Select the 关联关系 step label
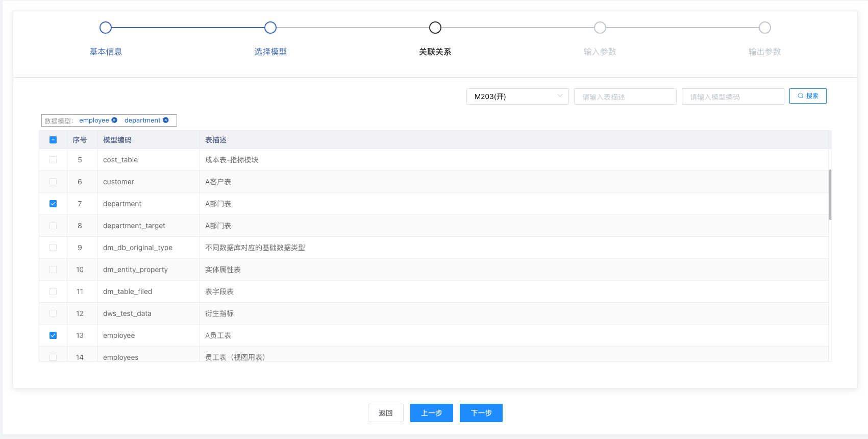Viewport: 868px width, 439px height. pyautogui.click(x=435, y=52)
